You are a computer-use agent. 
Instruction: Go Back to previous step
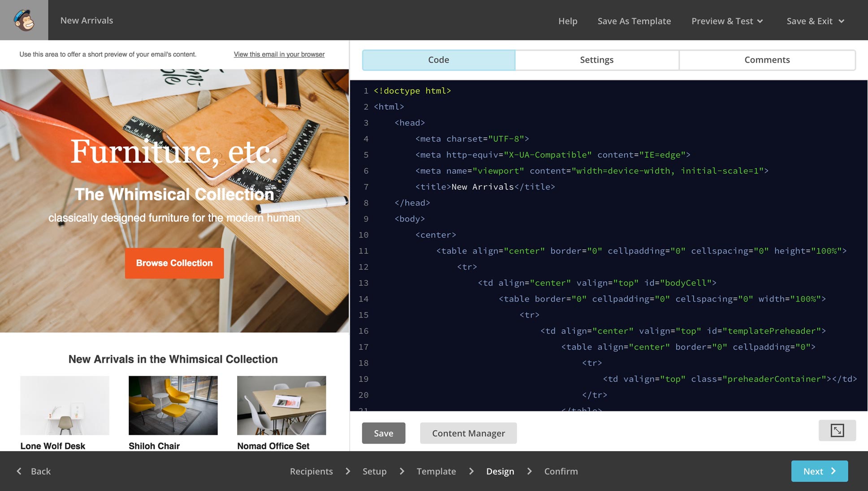click(34, 471)
